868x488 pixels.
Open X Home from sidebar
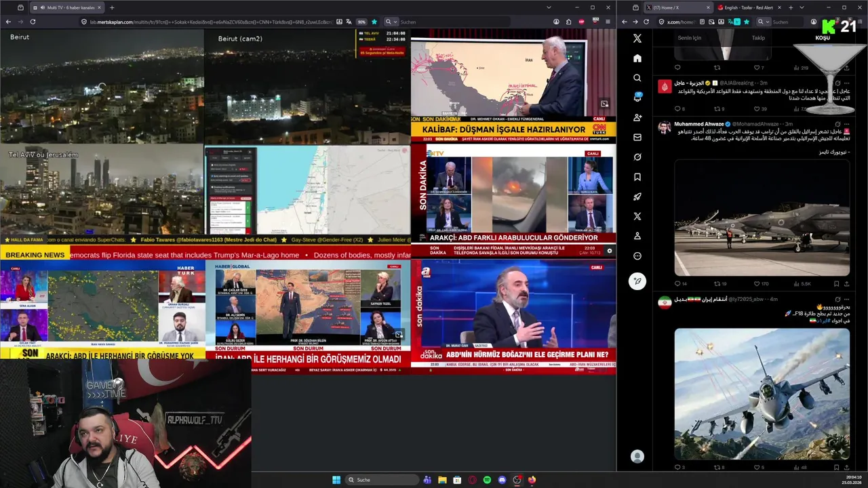click(637, 58)
